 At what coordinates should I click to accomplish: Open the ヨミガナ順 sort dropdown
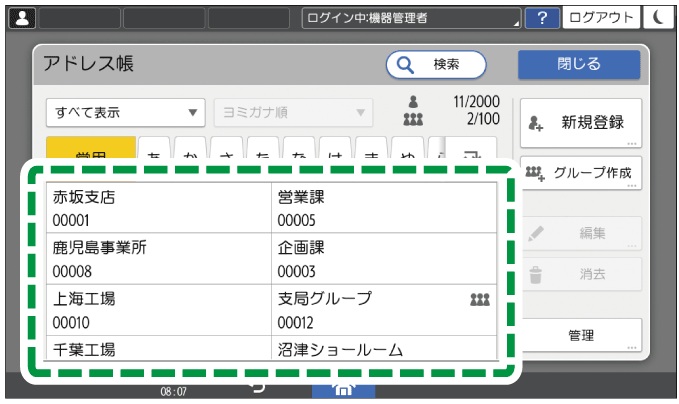click(x=293, y=113)
